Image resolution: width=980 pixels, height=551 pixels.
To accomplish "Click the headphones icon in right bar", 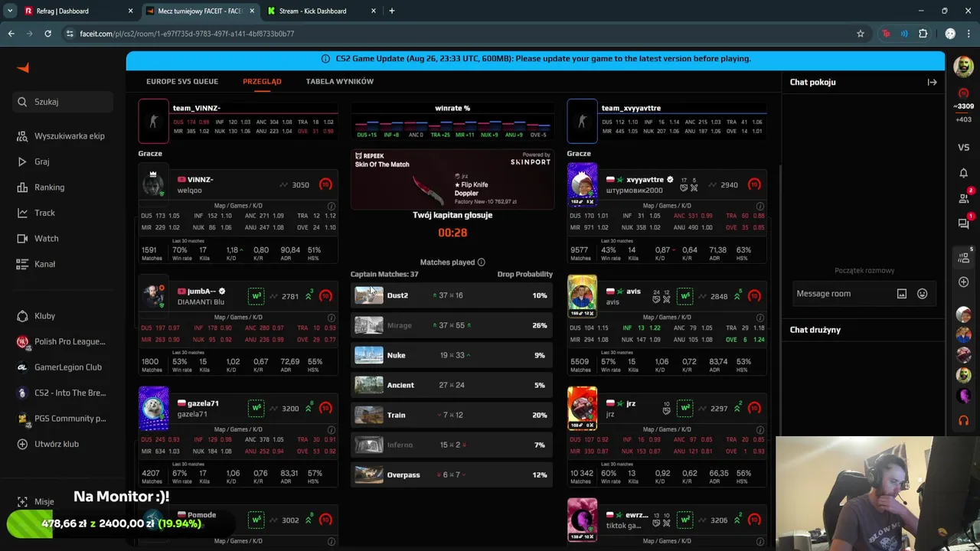I will point(963,421).
